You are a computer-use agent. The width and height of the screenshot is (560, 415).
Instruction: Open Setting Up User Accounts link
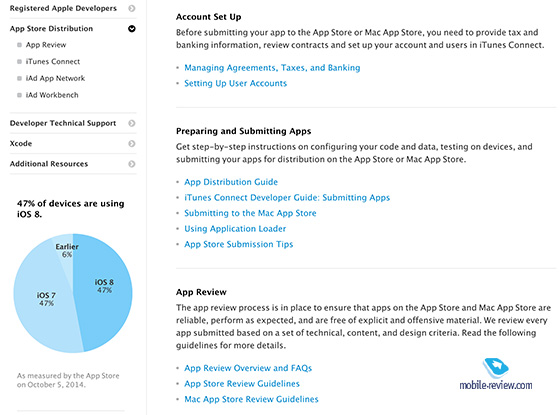coord(235,84)
